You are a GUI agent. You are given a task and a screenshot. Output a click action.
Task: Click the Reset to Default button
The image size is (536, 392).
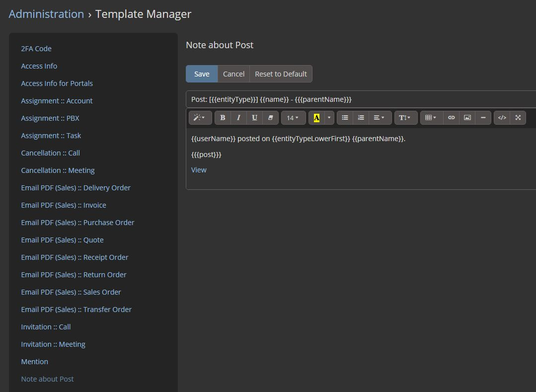[281, 74]
